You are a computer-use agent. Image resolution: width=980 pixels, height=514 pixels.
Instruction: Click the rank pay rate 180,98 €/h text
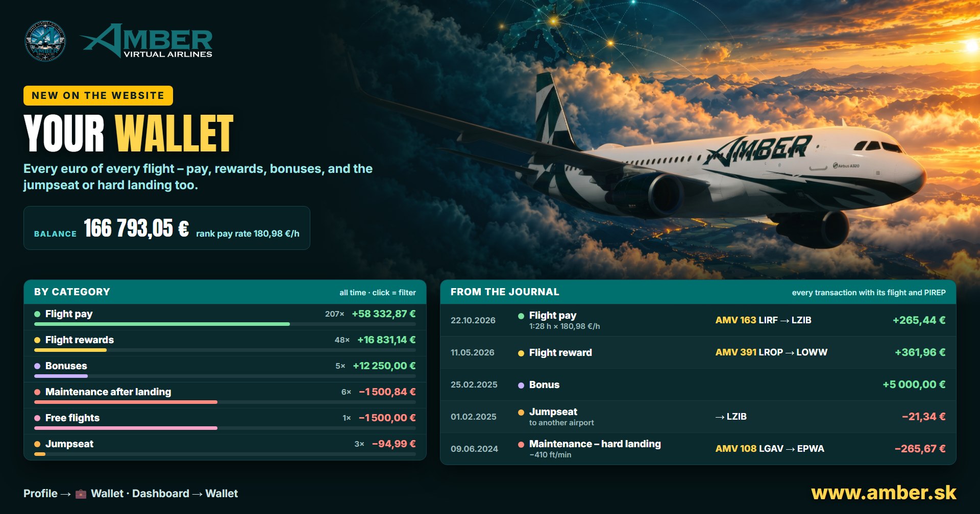click(x=248, y=234)
